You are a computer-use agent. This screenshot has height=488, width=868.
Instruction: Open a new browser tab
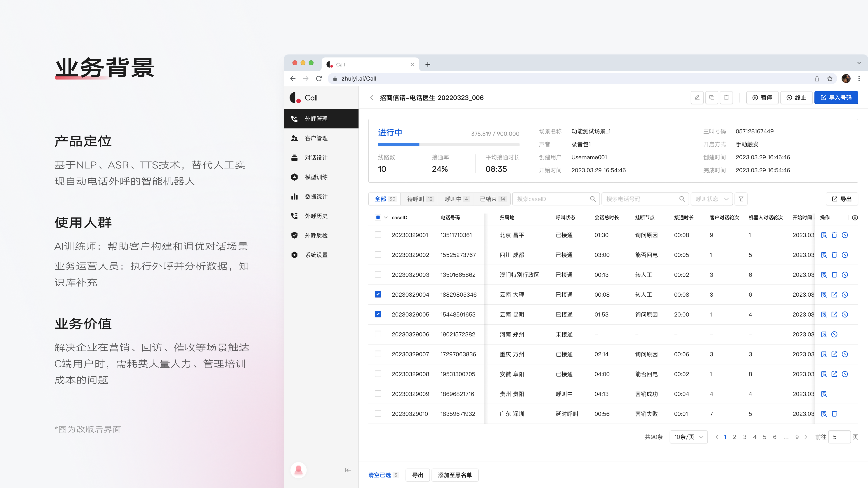pos(428,64)
